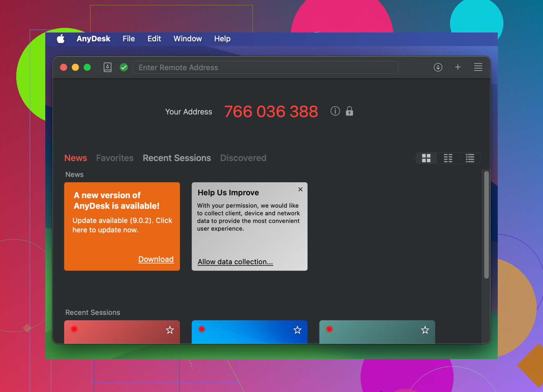Click the News section heading below tabs
Screen dimensions: 543x392
coord(74,174)
